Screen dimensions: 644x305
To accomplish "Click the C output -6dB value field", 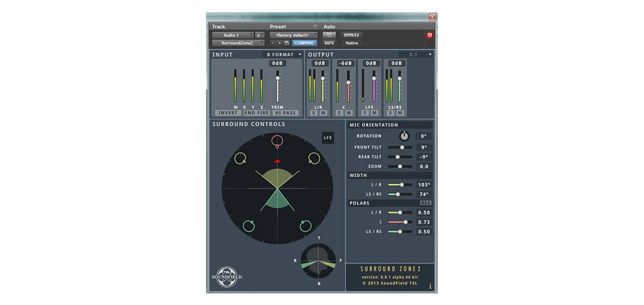I will click(346, 63).
